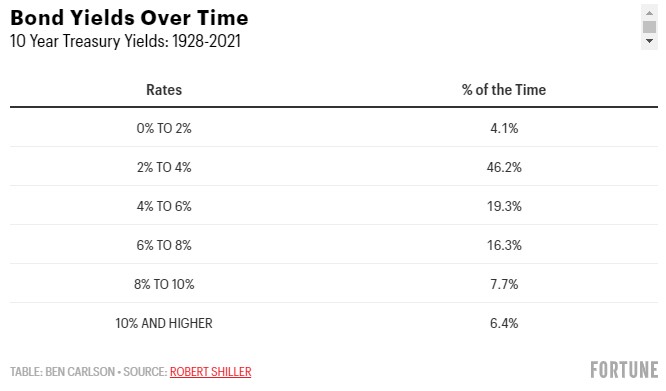This screenshot has width=666, height=391.
Task: Click the 6.4% value cell
Action: (x=504, y=323)
